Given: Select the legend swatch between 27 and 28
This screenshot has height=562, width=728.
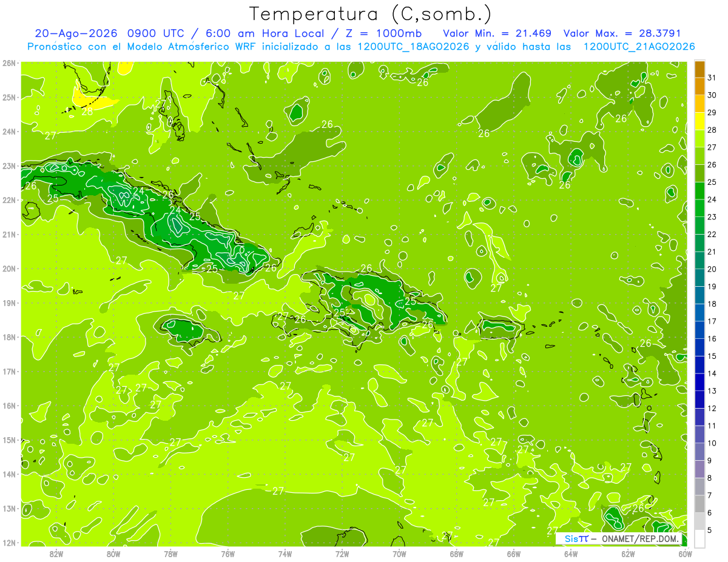Looking at the screenshot, I should pyautogui.click(x=699, y=138).
